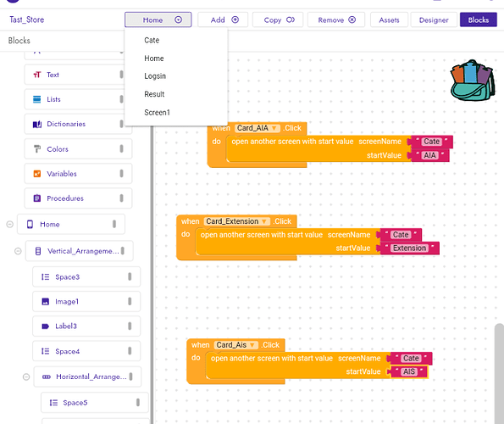The width and height of the screenshot is (504, 424).
Task: Open the Procedures blocks category
Action: click(x=78, y=198)
